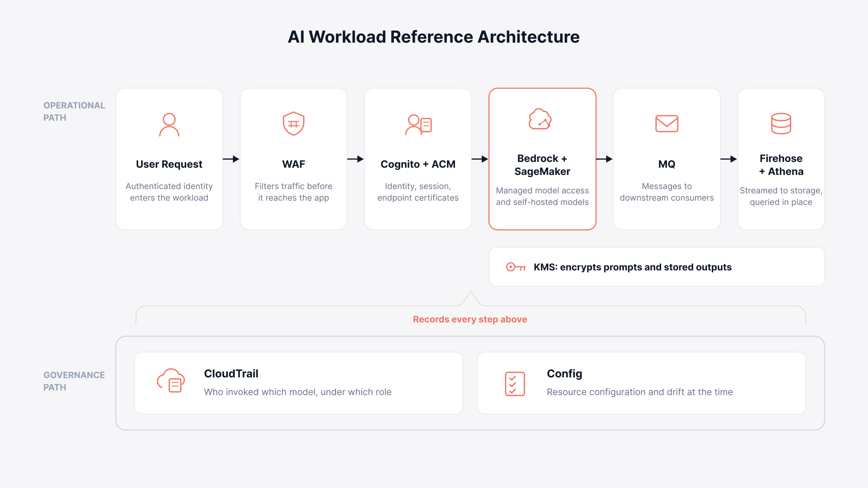Click the Cognito identity card icon
This screenshot has width=868, height=488.
[418, 125]
